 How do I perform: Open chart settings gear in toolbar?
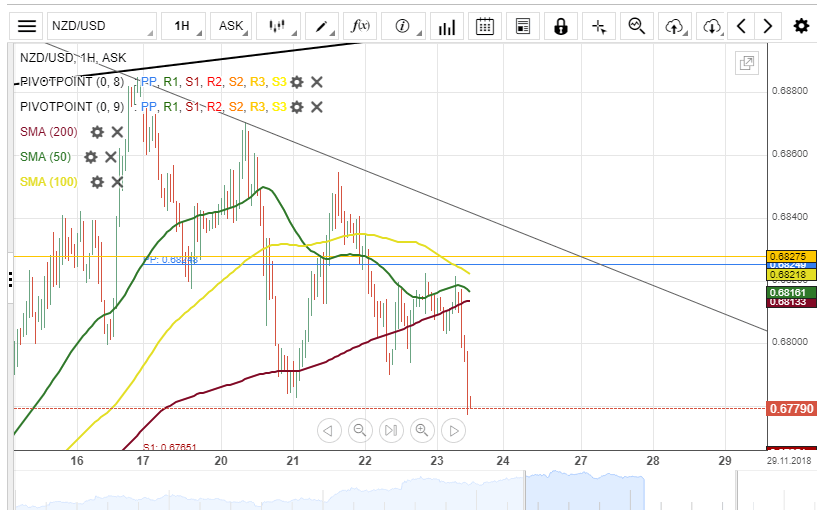[x=801, y=26]
